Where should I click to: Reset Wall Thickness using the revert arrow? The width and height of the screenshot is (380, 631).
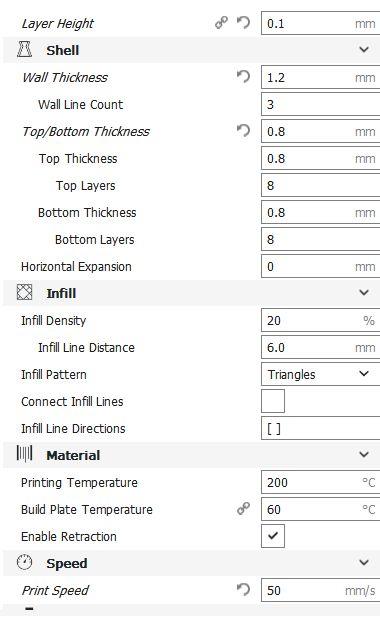click(x=243, y=76)
